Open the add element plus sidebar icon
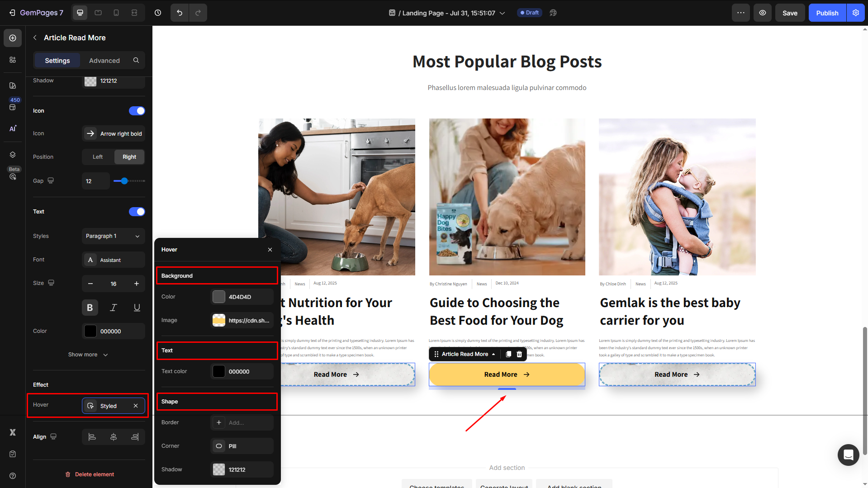Screen dimensions: 868x488 coord(13,38)
